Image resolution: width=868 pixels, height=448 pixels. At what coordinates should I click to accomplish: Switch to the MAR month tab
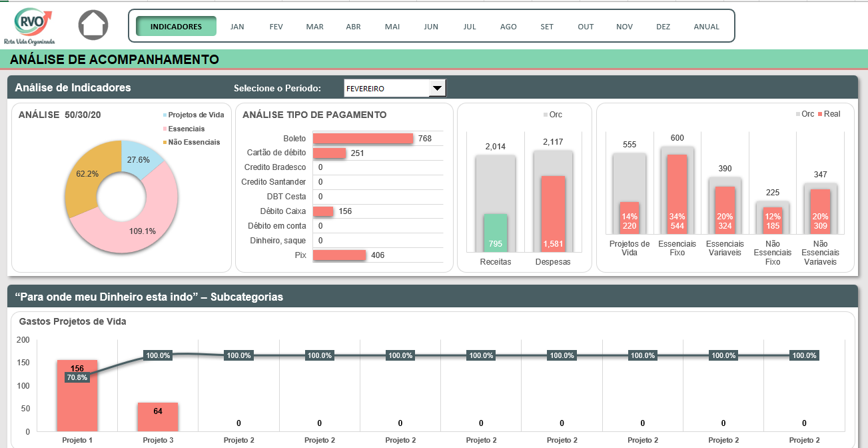click(315, 27)
